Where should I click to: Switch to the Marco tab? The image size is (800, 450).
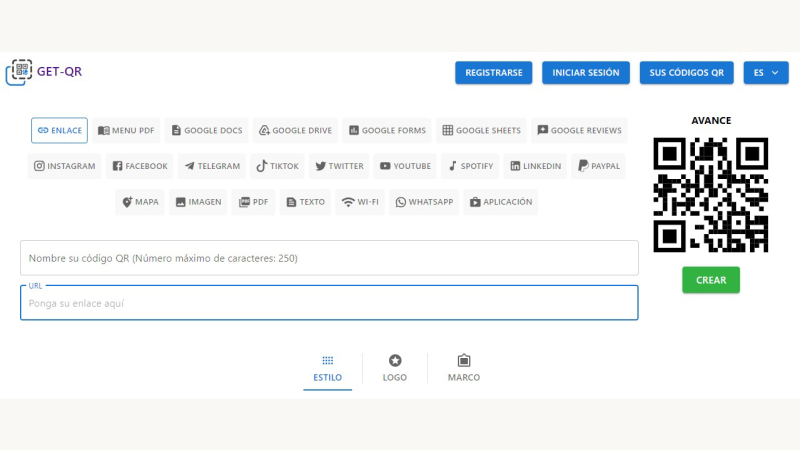[464, 369]
